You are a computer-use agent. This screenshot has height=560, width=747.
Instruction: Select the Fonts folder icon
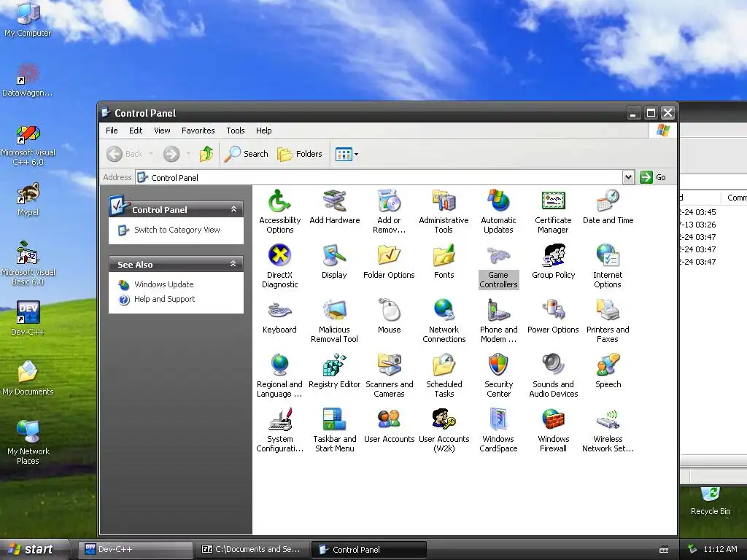[x=444, y=262]
